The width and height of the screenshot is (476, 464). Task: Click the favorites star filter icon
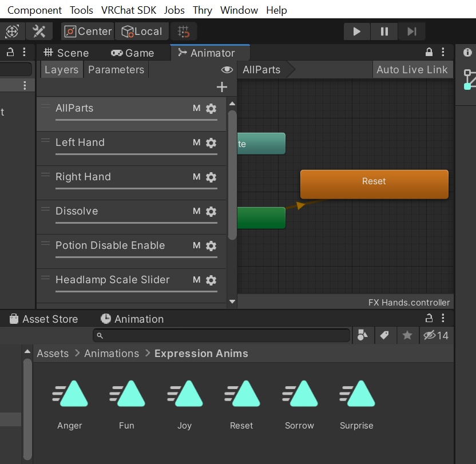tap(407, 335)
